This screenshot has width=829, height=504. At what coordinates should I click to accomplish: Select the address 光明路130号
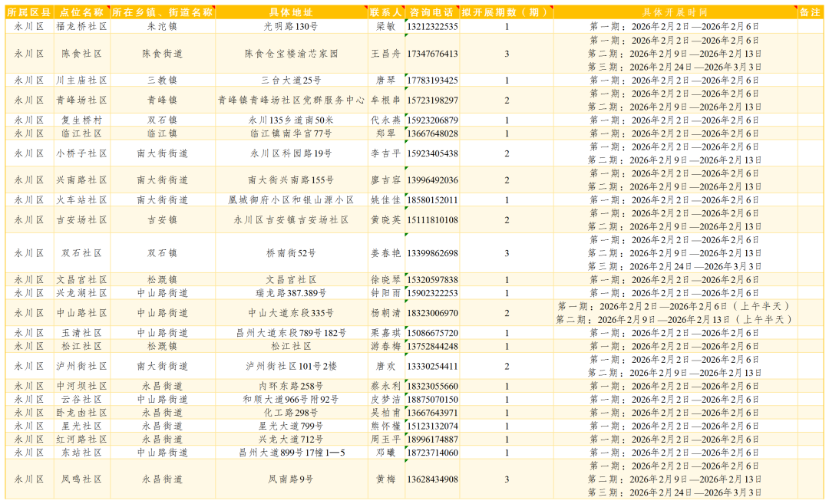(x=291, y=26)
